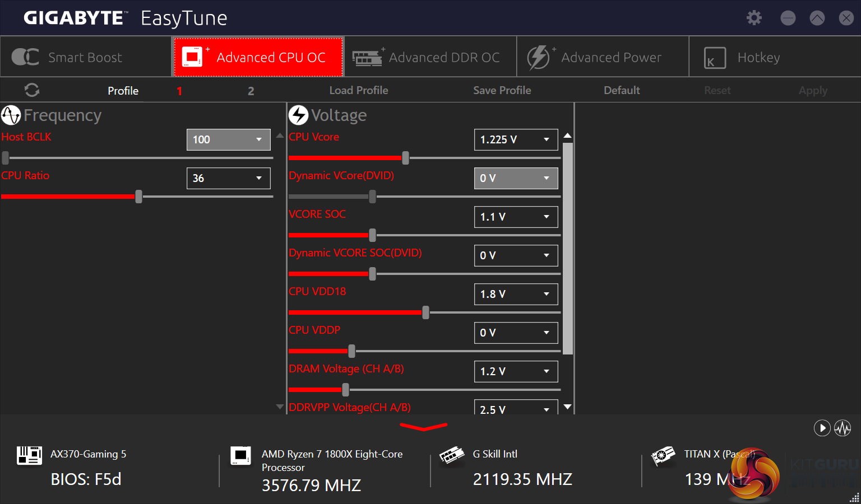Open the Dynamic VCore(DVID) voltage dropdown
The image size is (861, 504).
516,178
